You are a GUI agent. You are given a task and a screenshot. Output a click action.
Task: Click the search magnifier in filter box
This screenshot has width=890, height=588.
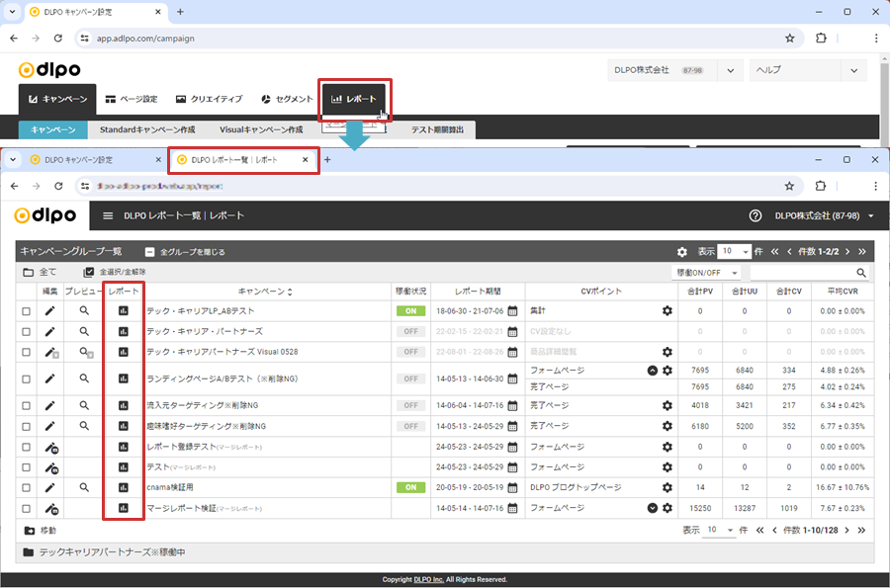pyautogui.click(x=861, y=273)
